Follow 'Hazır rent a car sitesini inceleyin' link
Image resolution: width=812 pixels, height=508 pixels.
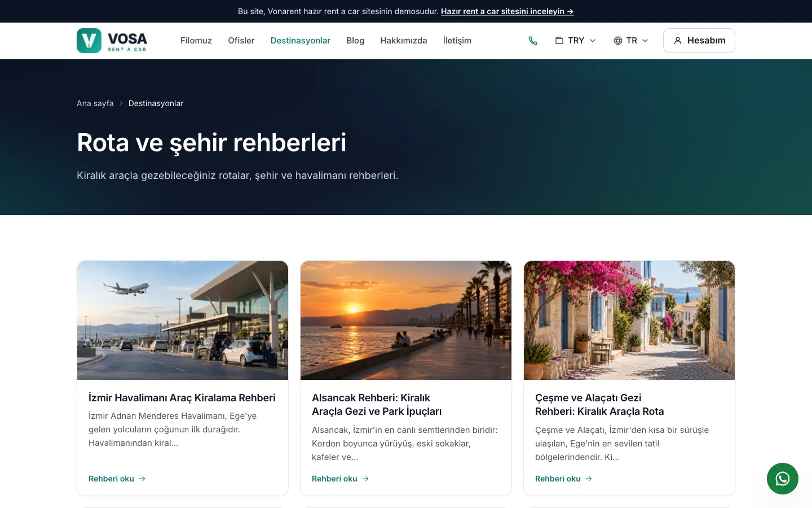[507, 11]
